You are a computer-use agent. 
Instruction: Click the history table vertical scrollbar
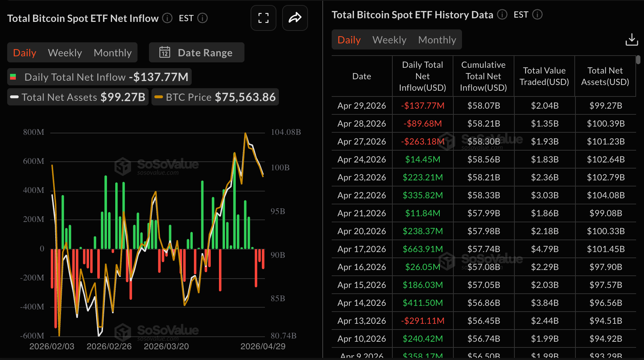pos(638,60)
